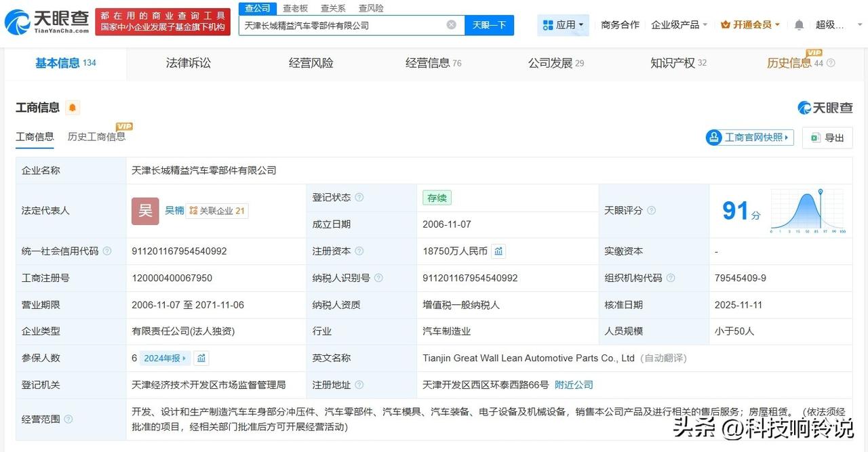Click the TianYanCha logo at top left
The height and width of the screenshot is (452, 868).
pyautogui.click(x=46, y=22)
